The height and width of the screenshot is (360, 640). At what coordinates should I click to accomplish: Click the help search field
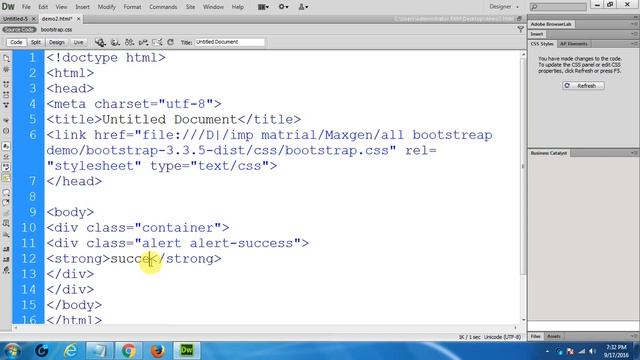558,7
